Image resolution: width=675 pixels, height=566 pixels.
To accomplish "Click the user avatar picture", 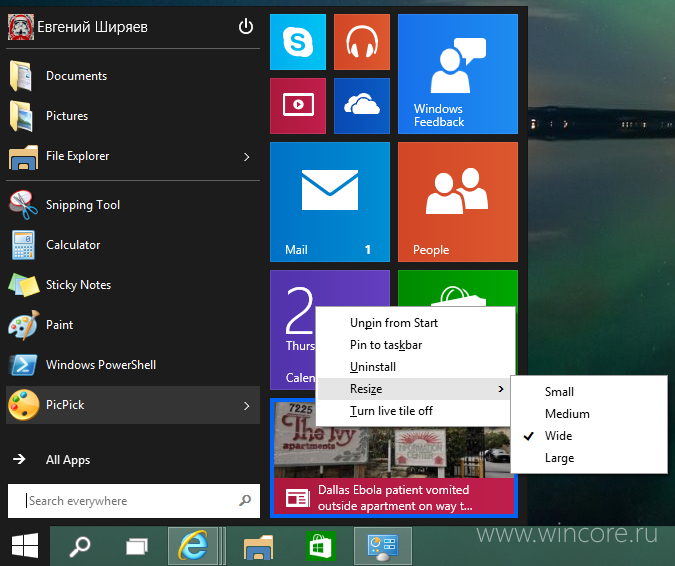I will point(21,27).
